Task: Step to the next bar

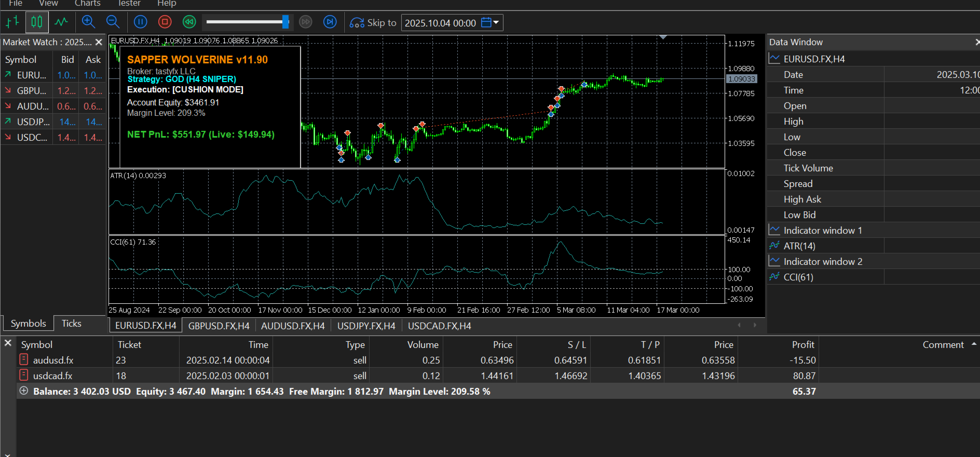Action: pos(330,22)
